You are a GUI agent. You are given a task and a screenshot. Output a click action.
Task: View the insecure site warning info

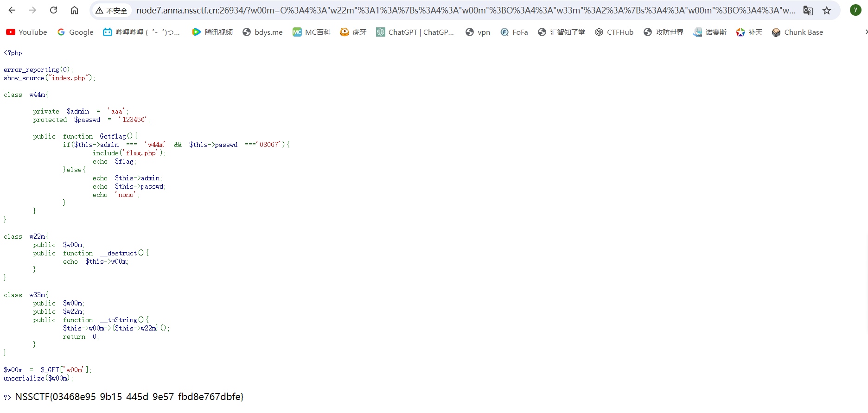pyautogui.click(x=111, y=10)
